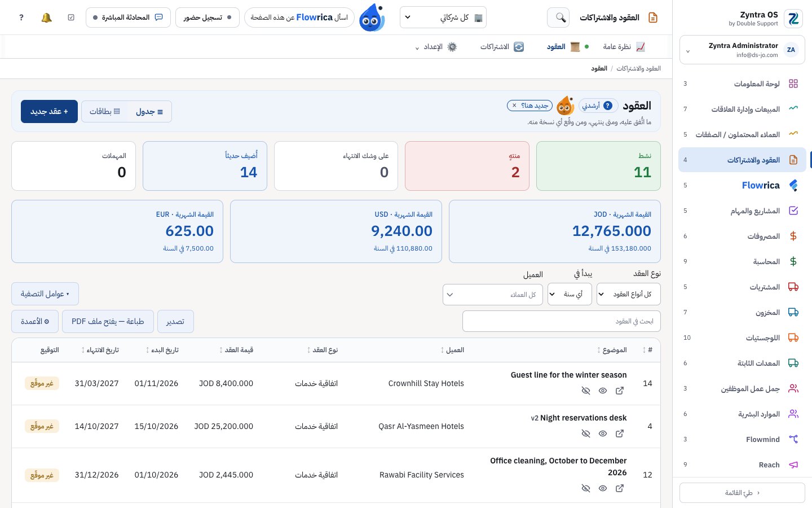This screenshot has width=812, height=508.
Task: View the Office cleaning contract
Action: [x=603, y=488]
